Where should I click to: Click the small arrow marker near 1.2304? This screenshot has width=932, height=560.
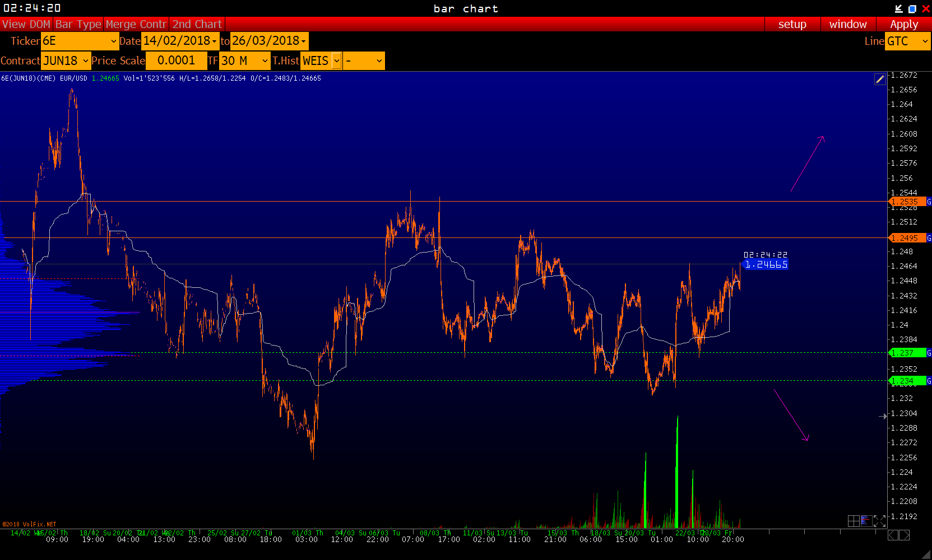(883, 416)
